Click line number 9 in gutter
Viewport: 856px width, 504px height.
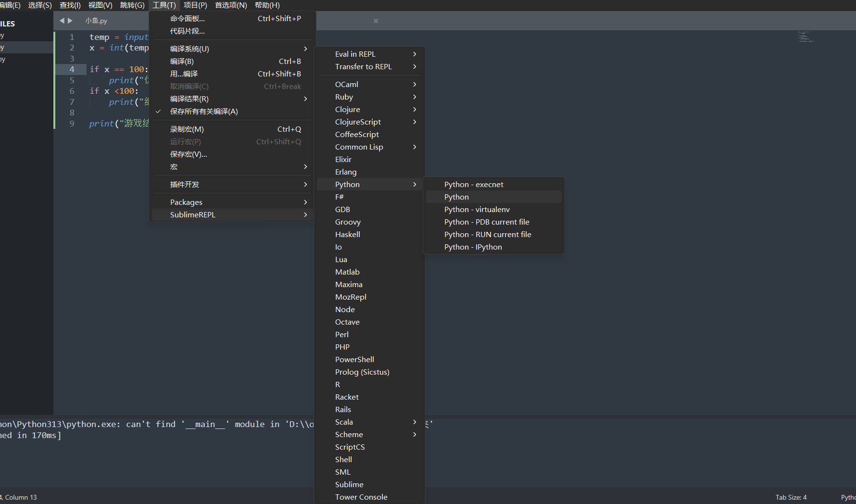coord(72,124)
